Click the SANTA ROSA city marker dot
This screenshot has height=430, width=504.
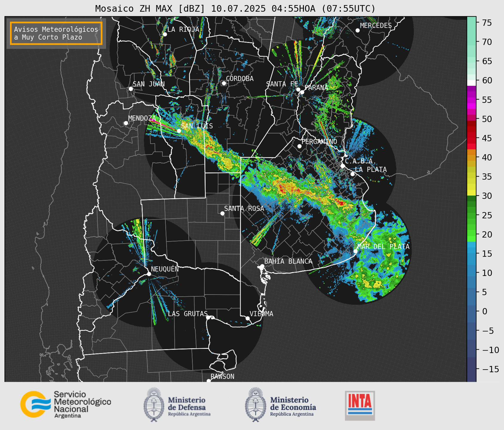click(222, 213)
